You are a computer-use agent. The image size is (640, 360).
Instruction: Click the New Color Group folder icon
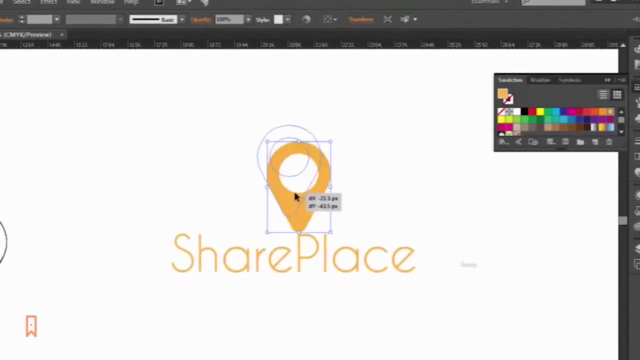tap(580, 142)
